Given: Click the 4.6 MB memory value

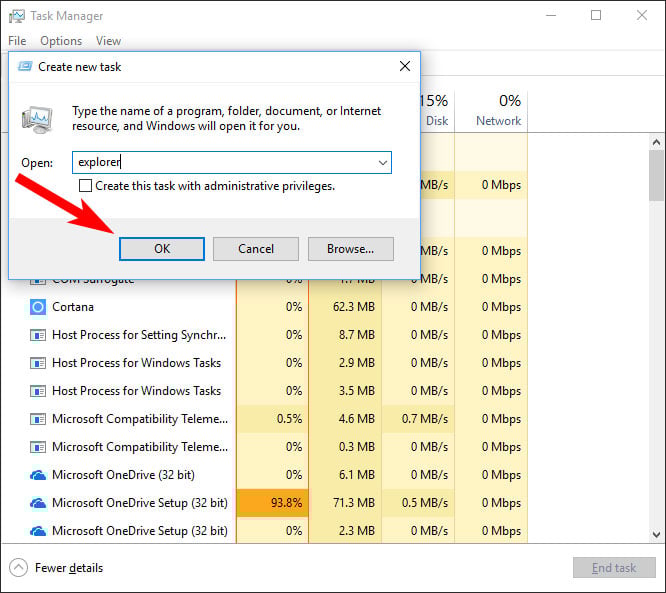Looking at the screenshot, I should (357, 419).
